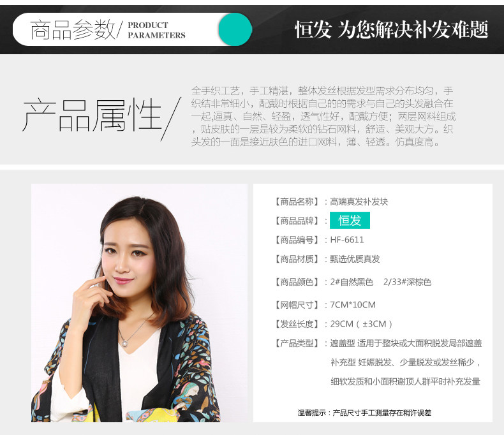Click the product description paragraph
Image resolution: width=504 pixels, height=435 pixels.
(323, 116)
